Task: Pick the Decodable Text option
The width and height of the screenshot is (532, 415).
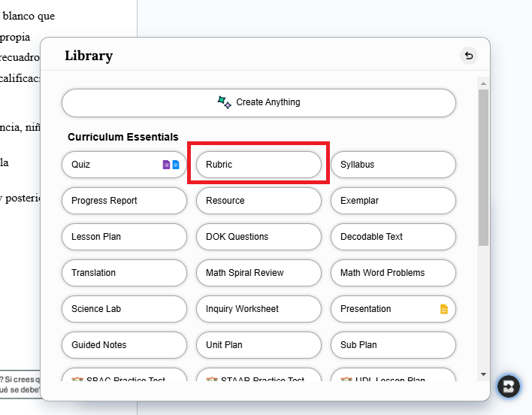Action: (393, 237)
